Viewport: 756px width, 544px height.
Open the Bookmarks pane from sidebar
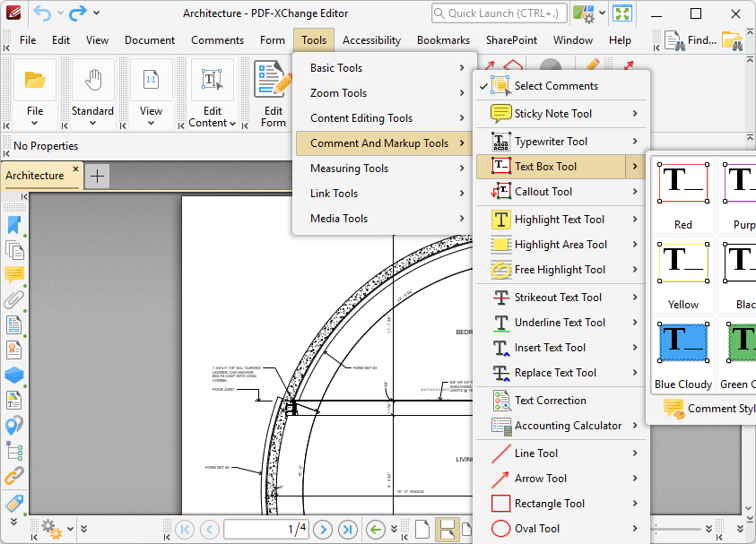tap(14, 226)
